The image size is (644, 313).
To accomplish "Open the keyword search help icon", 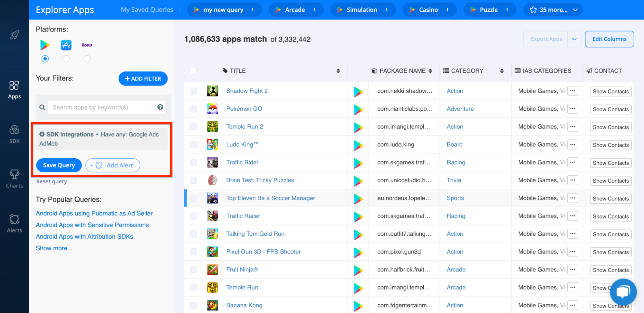I will [160, 107].
